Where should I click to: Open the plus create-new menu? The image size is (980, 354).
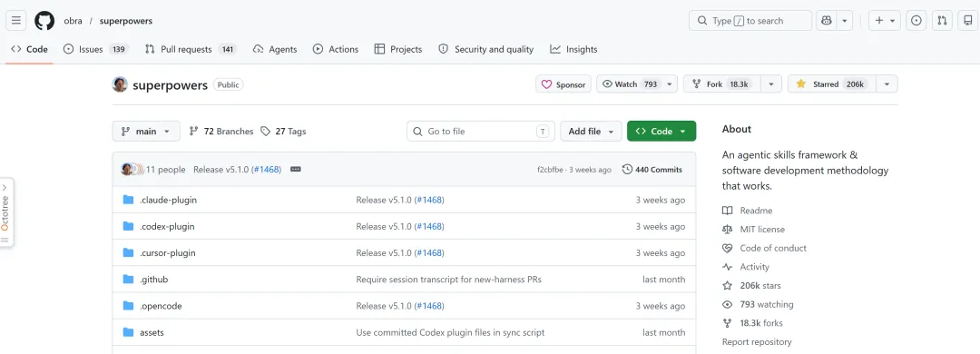[x=885, y=21]
